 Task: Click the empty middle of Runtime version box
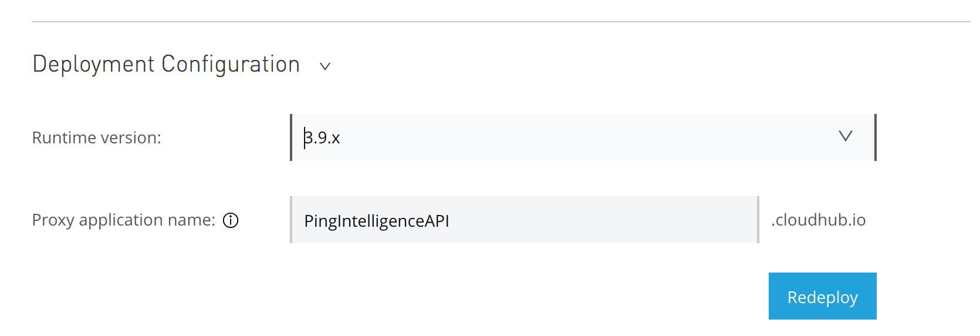(583, 137)
